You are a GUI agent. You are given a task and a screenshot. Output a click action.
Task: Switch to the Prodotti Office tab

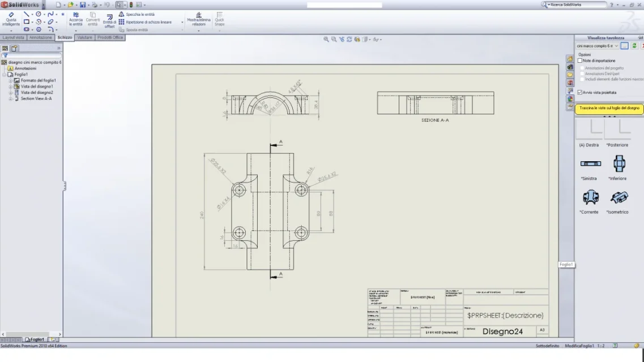110,37
